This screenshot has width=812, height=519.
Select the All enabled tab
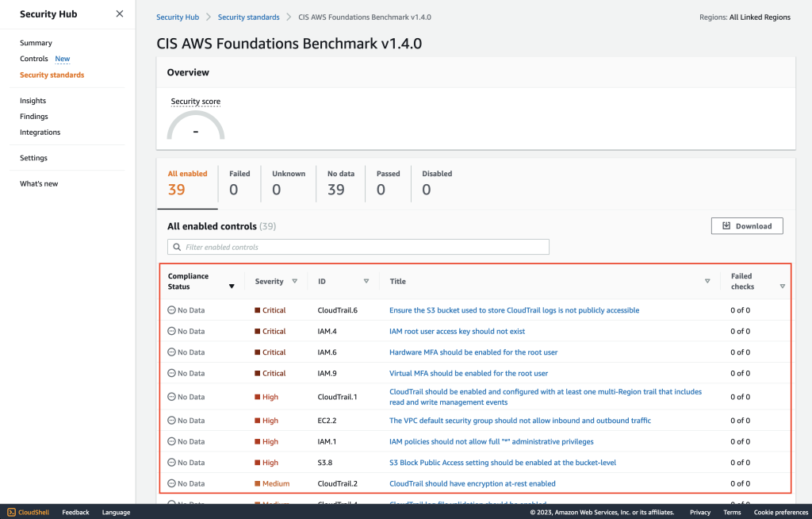pyautogui.click(x=187, y=183)
